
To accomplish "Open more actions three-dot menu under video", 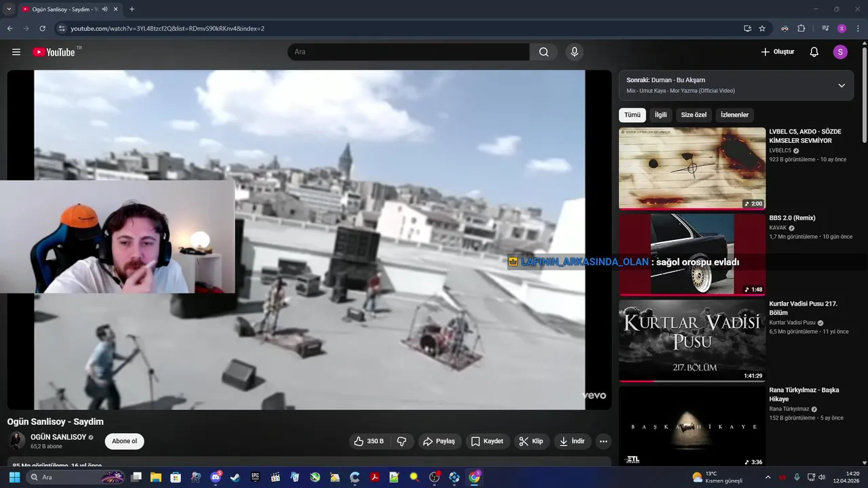I will click(604, 441).
